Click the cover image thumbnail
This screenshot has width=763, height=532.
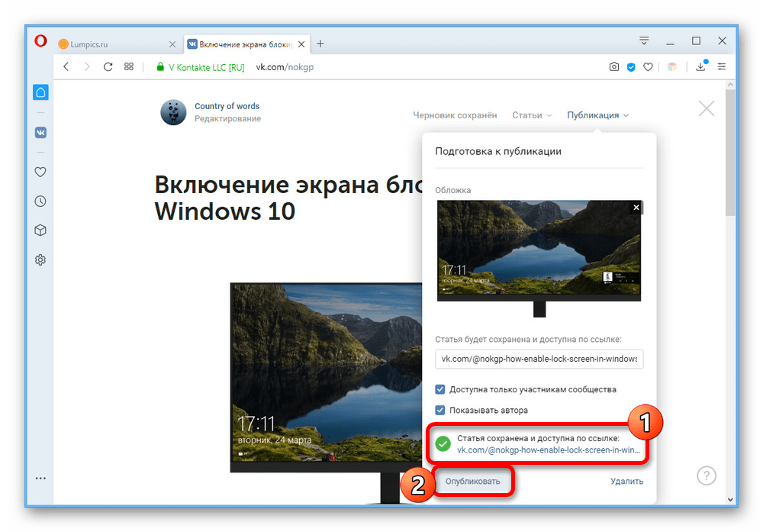[539, 259]
